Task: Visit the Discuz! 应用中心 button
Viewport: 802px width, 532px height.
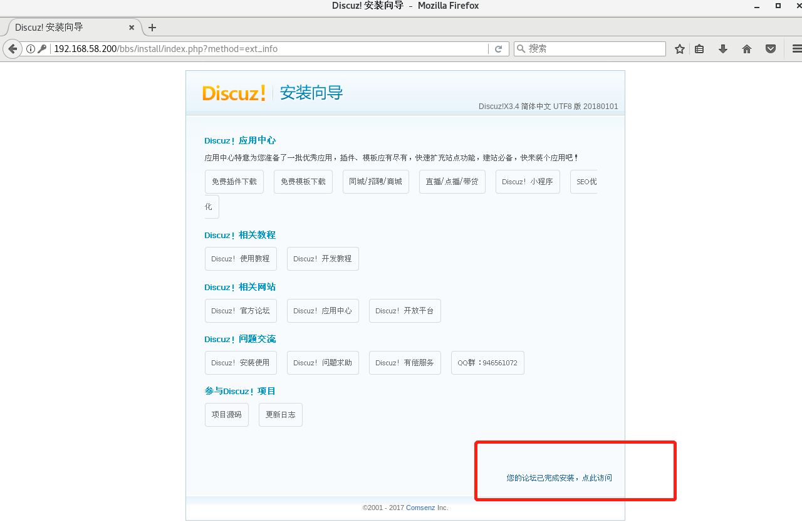Action: coord(323,311)
